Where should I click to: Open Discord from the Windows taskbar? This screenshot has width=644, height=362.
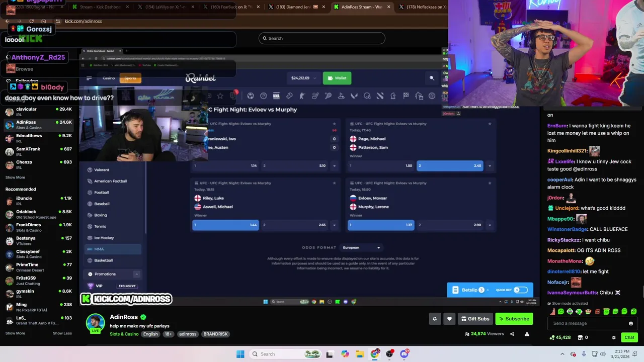click(x=405, y=354)
